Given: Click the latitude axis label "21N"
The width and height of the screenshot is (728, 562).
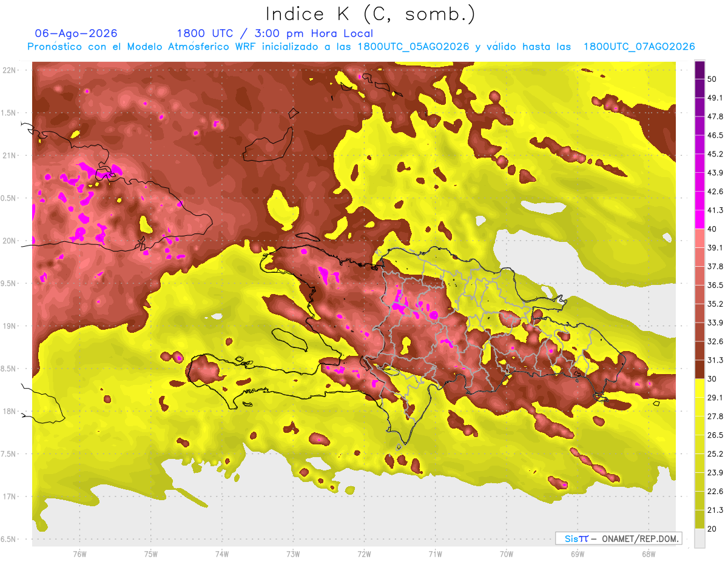Looking at the screenshot, I should [9, 156].
